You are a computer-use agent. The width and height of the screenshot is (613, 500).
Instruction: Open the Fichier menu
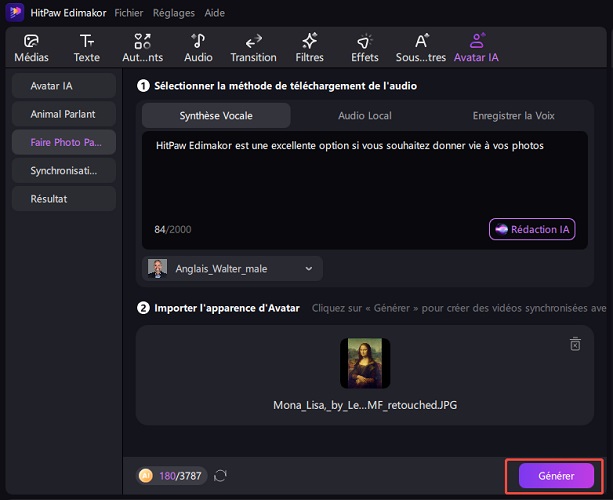[x=129, y=13]
